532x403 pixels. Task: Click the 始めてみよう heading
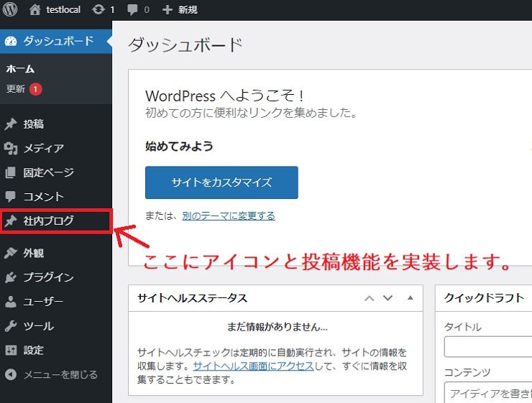(x=179, y=146)
